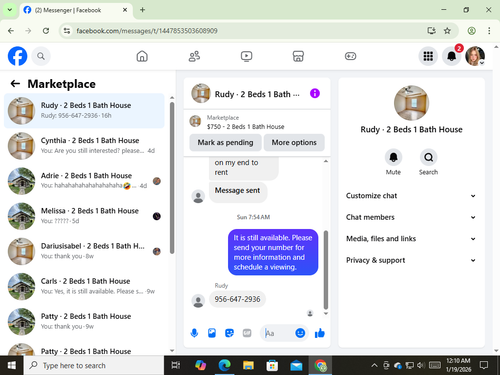This screenshot has width=500, height=375.
Task: Open Microsoft Edge from the taskbar
Action: pyautogui.click(x=224, y=365)
